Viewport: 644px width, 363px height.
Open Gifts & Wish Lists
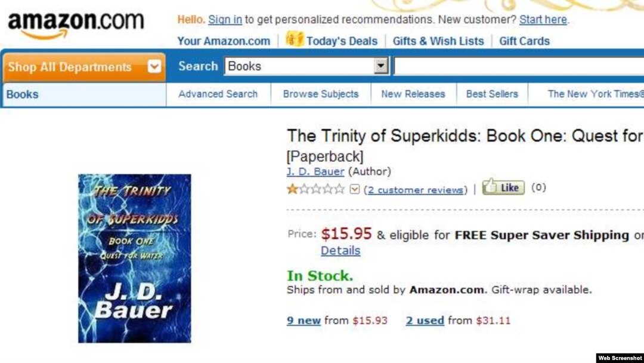(438, 41)
